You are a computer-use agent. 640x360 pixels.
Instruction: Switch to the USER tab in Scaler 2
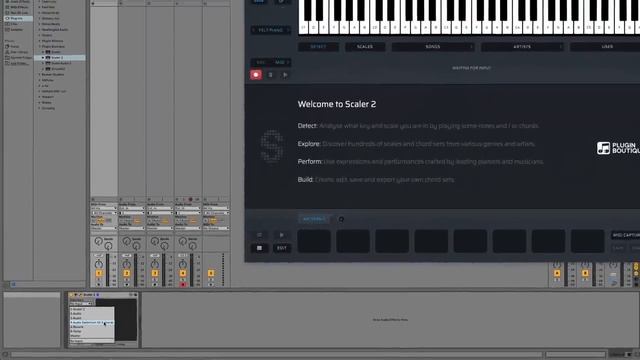(x=606, y=47)
